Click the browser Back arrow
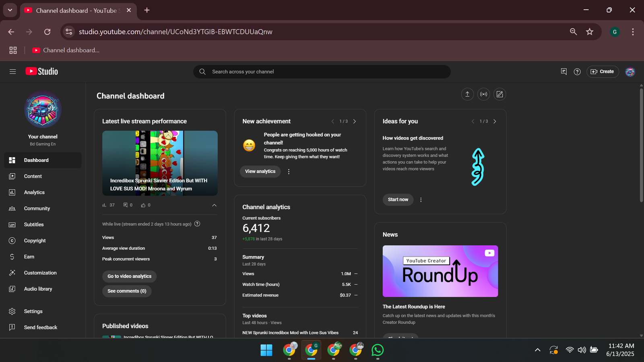Image resolution: width=644 pixels, height=362 pixels. [11, 32]
